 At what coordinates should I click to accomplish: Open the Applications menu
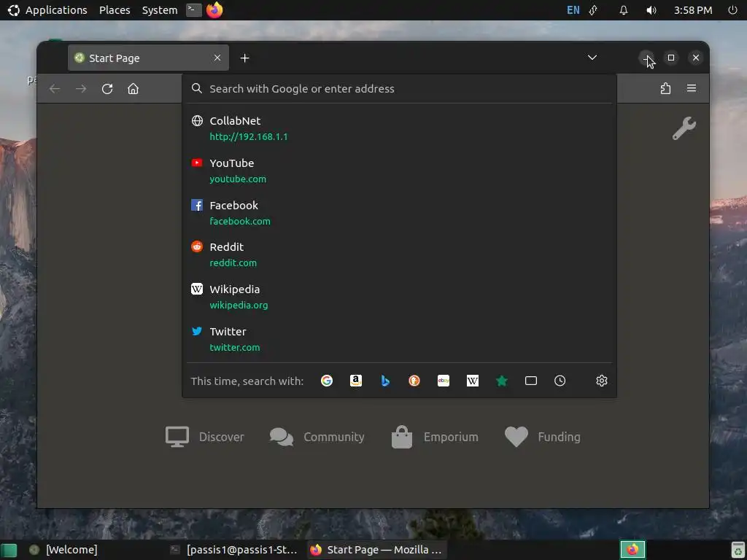(47, 10)
